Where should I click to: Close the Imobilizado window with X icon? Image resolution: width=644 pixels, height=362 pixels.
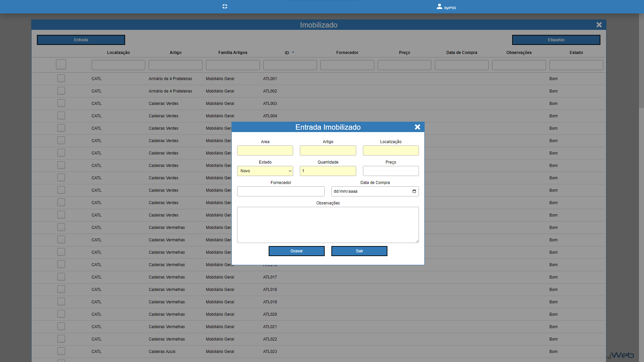tap(599, 25)
